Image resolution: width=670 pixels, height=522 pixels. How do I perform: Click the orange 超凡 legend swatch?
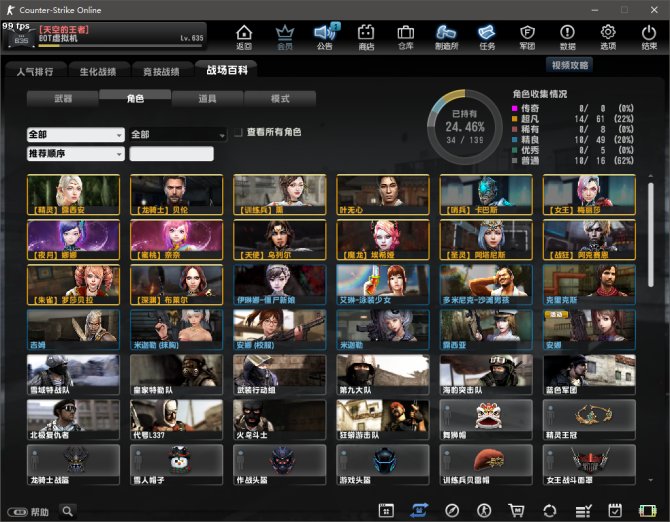point(514,119)
